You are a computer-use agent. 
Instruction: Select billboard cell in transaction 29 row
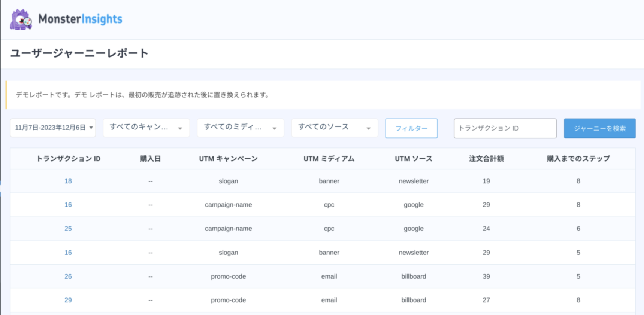(414, 300)
